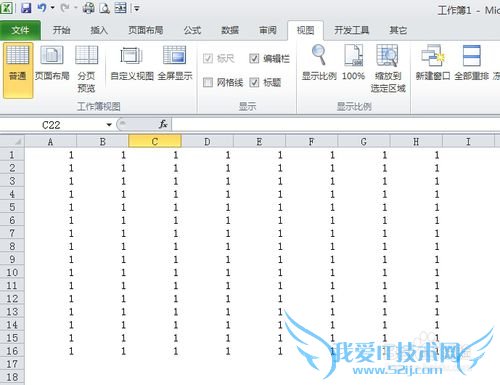Click the fx Insert Function button
This screenshot has width=500, height=385.
coord(163,125)
